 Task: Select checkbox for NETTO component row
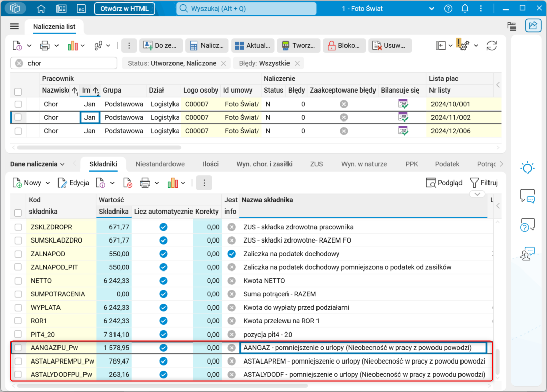[x=18, y=281]
